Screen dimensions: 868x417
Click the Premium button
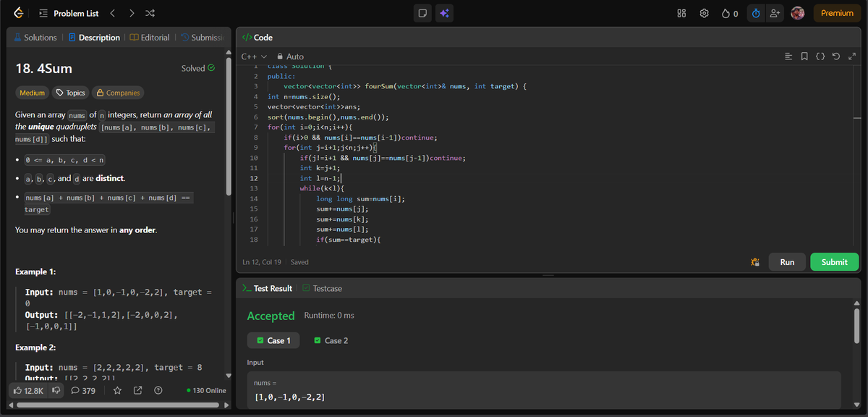click(837, 13)
